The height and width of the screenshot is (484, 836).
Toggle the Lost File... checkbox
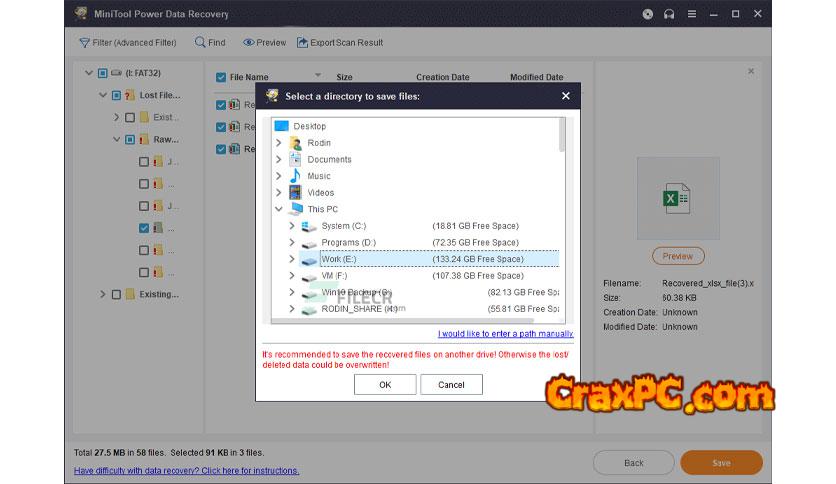pos(116,95)
